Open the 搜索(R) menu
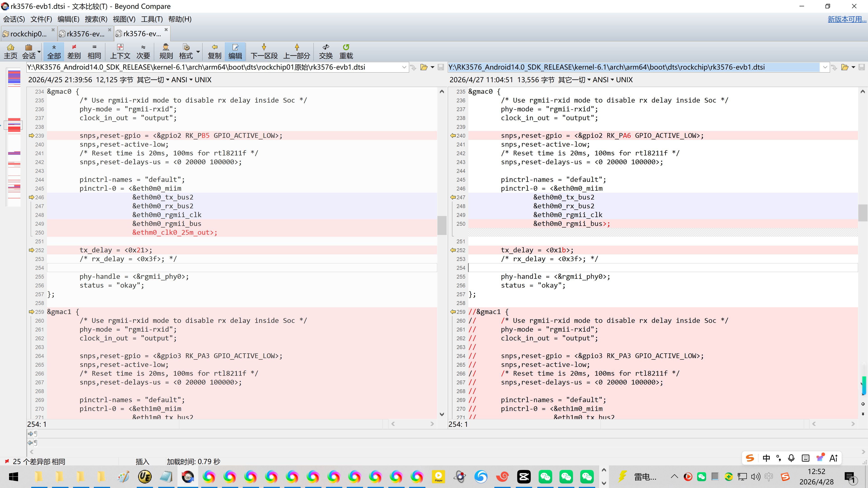Image resolution: width=868 pixels, height=488 pixels. coord(96,19)
